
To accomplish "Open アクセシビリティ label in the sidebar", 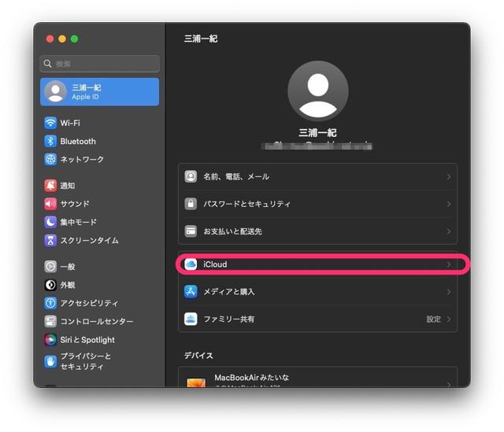I will tap(89, 303).
